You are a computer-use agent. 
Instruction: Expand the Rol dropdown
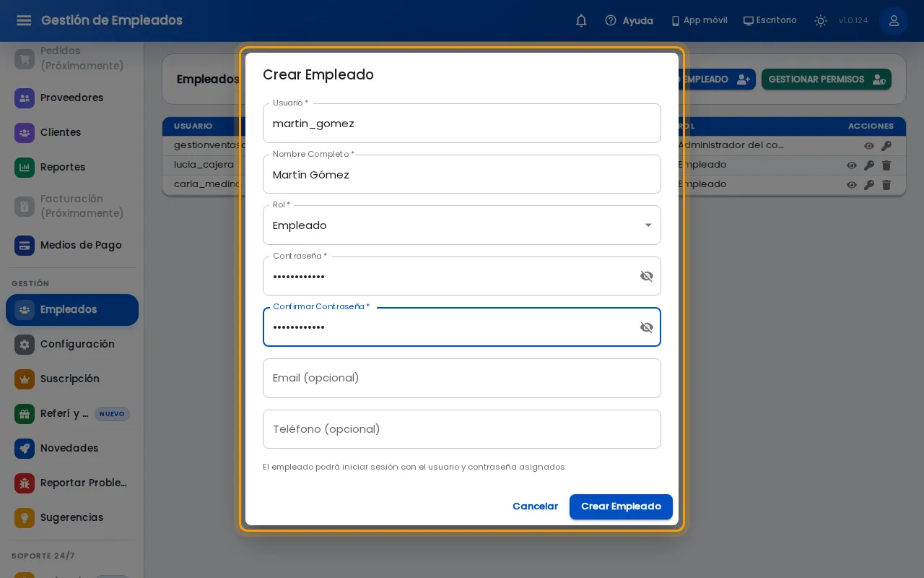pos(462,225)
